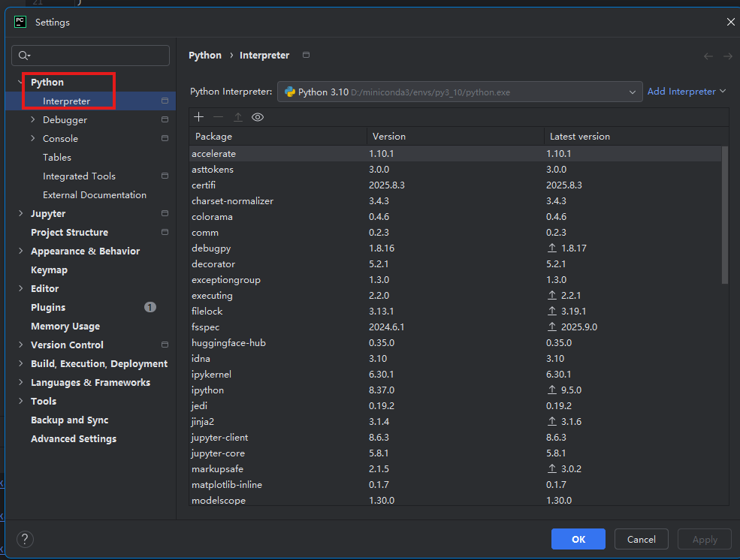Click the Version column header
This screenshot has height=560, width=740.
[x=455, y=136]
